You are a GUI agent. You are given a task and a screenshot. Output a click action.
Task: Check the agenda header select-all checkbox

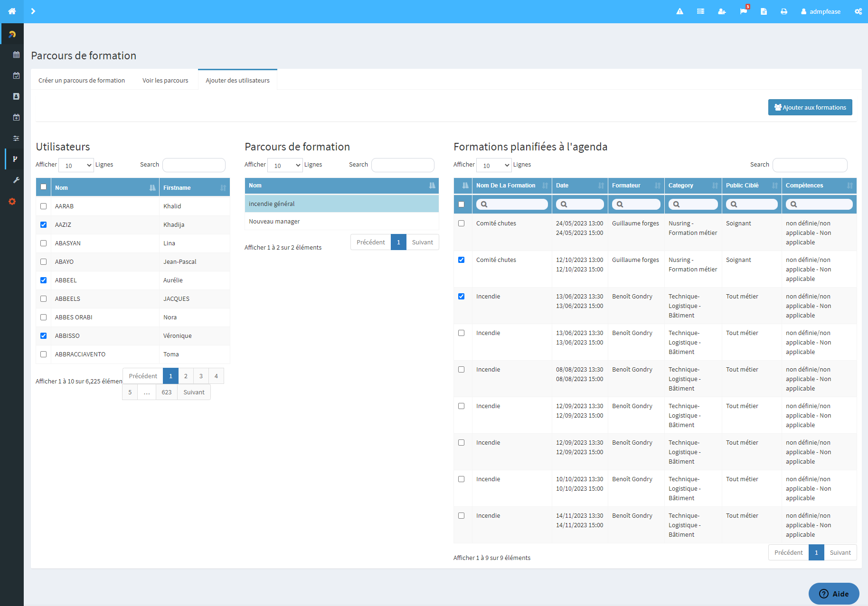click(462, 204)
